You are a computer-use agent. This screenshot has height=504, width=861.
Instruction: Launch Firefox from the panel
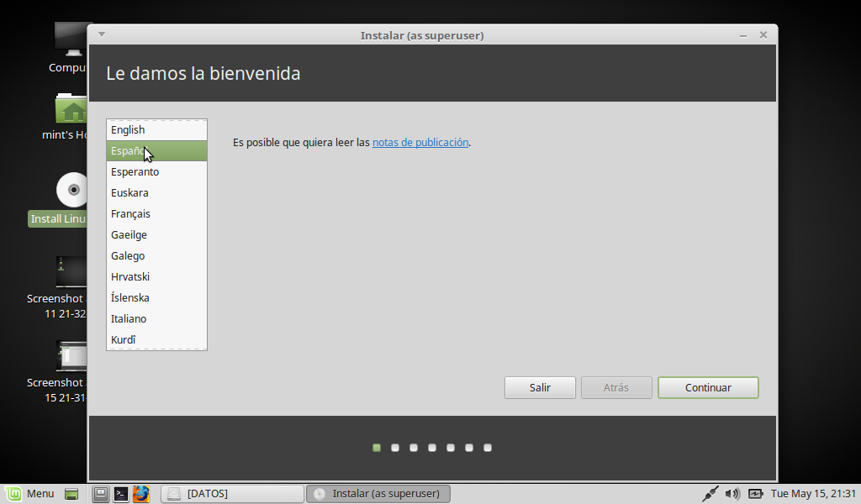pyautogui.click(x=140, y=494)
